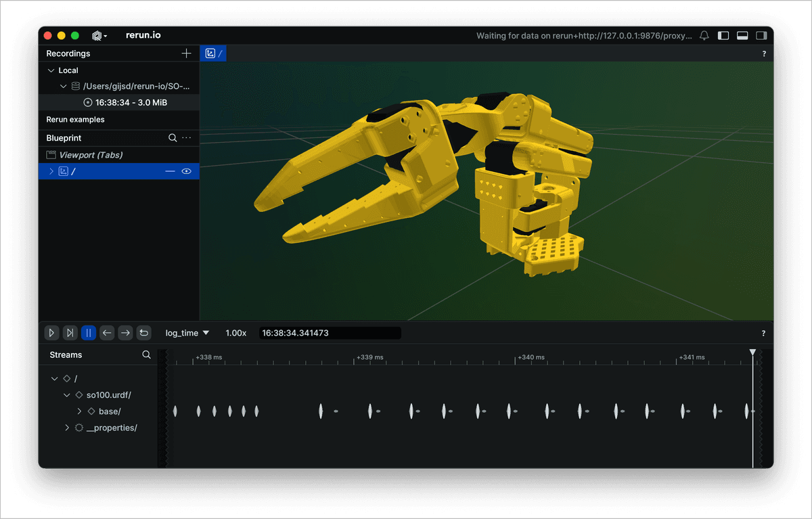Click the viewer help question mark icon
Image resolution: width=812 pixels, height=519 pixels.
[764, 53]
